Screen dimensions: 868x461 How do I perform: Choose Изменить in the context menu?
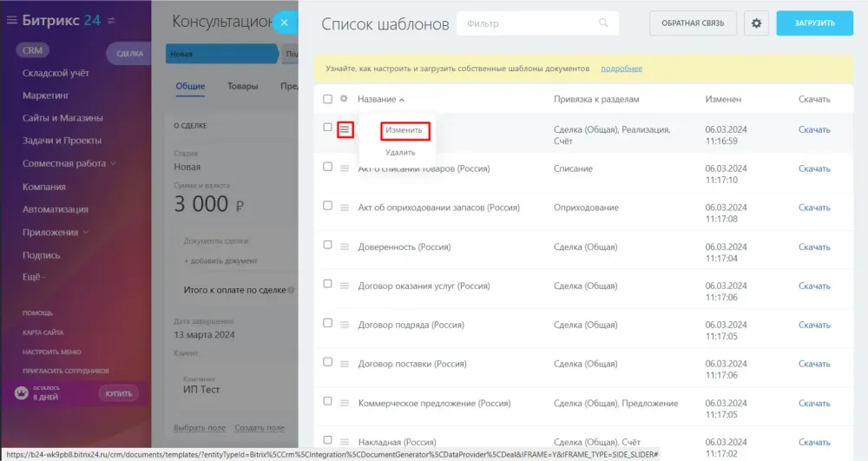[404, 130]
